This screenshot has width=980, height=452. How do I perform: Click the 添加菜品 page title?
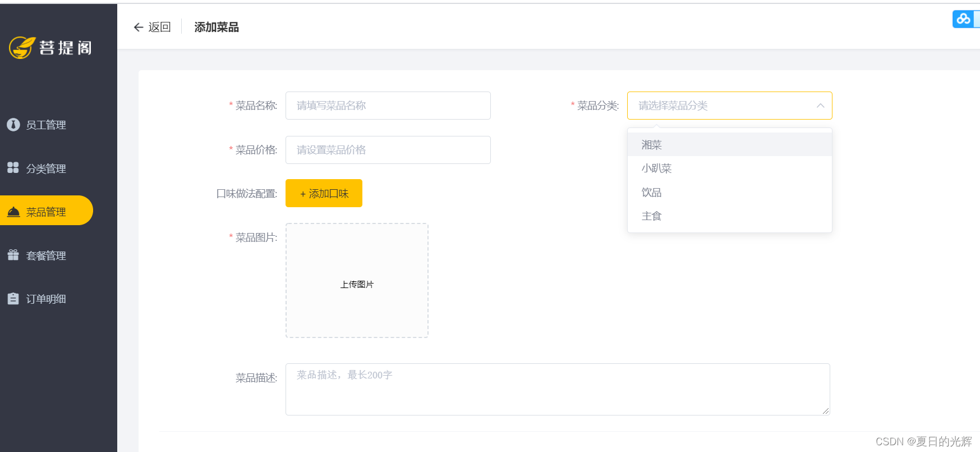click(x=217, y=27)
